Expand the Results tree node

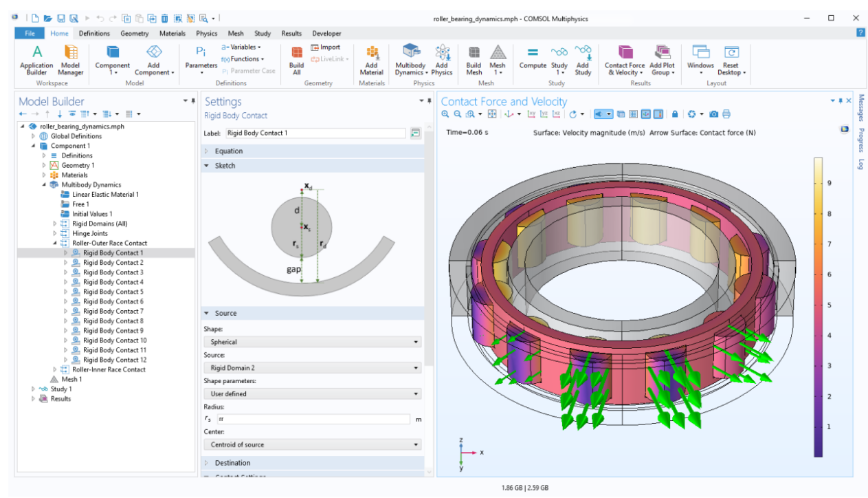tap(33, 399)
